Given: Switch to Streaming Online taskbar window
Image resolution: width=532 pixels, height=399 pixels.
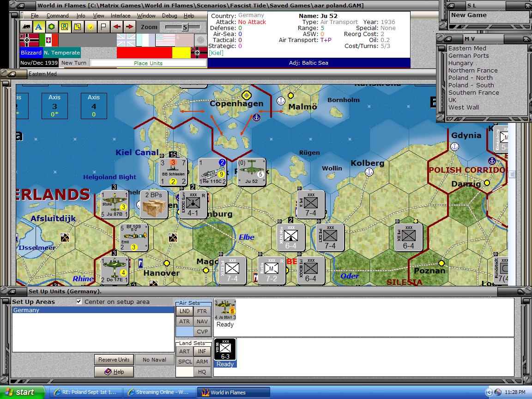Looking at the screenshot, I should coord(158,392).
